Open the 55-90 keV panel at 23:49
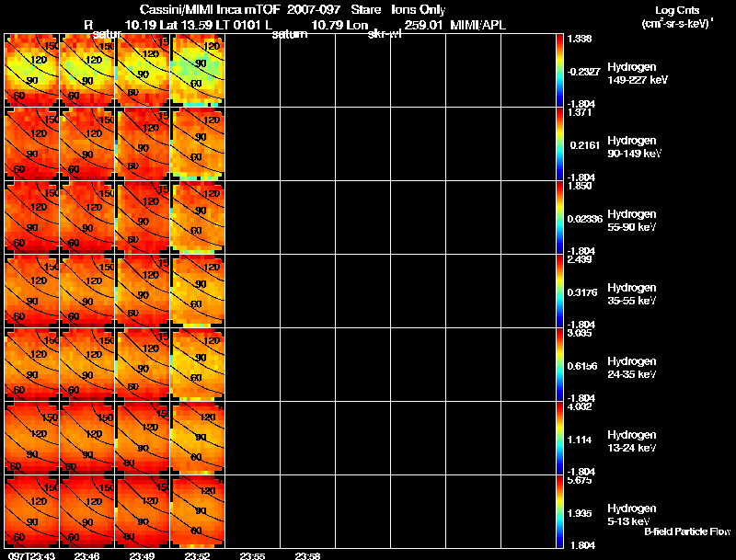The width and height of the screenshot is (736, 560). [143, 218]
